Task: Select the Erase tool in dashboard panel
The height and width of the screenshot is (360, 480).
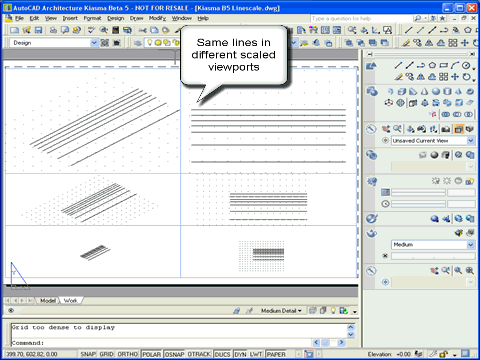Action: click(x=398, y=77)
